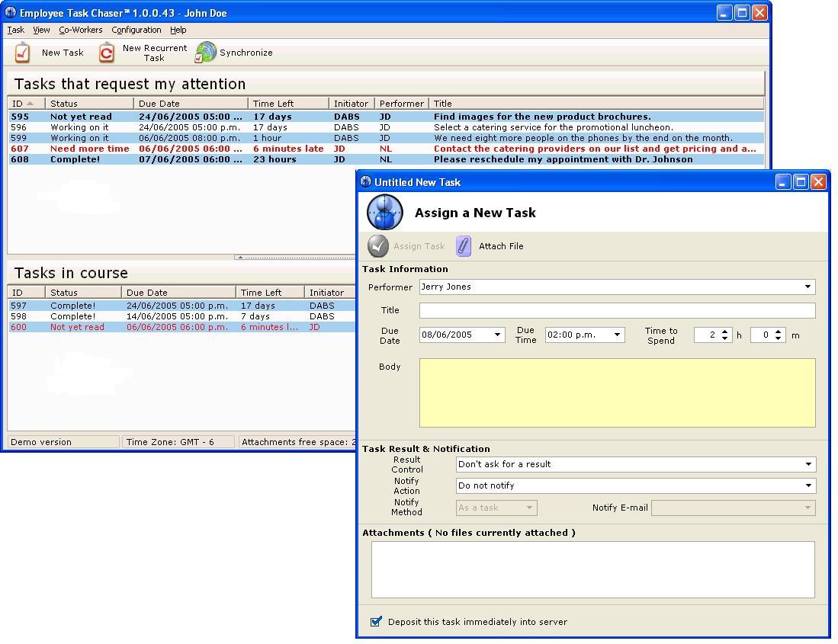Decrease the Time to Spend minutes value
Viewport: 838px width, 644px height.
pyautogui.click(x=778, y=338)
